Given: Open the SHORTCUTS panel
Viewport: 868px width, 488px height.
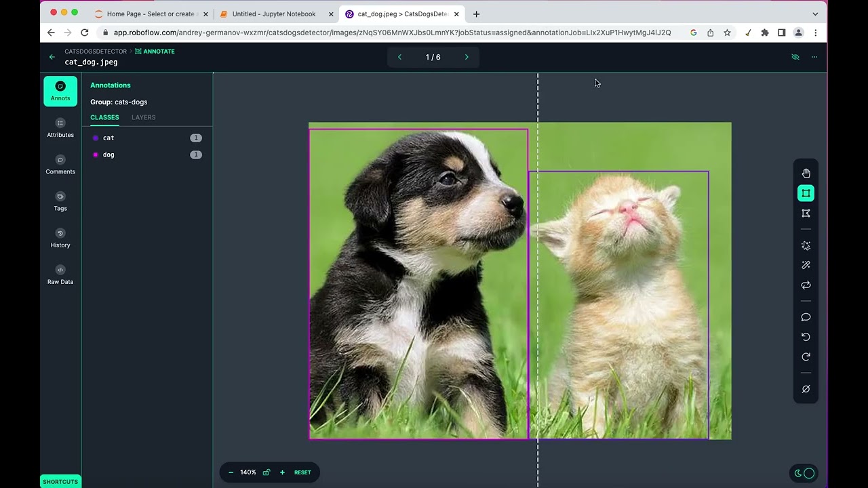Looking at the screenshot, I should click(x=60, y=481).
